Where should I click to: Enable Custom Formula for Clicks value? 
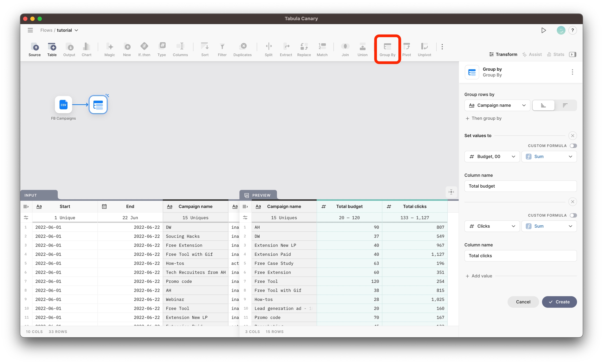(x=573, y=215)
